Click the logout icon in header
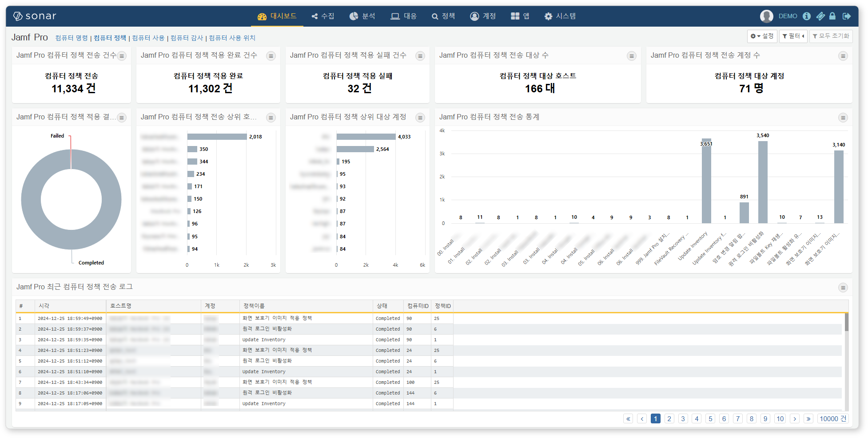 pos(847,16)
